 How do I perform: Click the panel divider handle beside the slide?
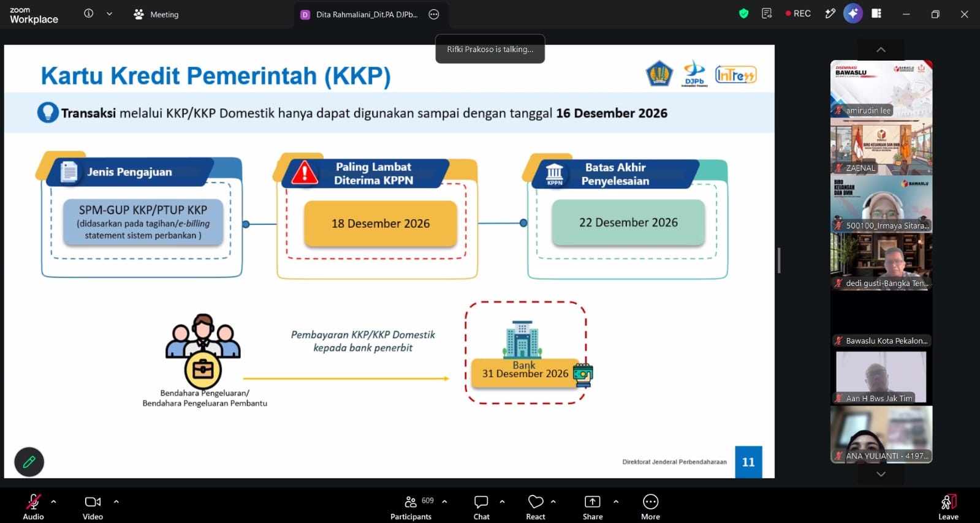pos(779,261)
